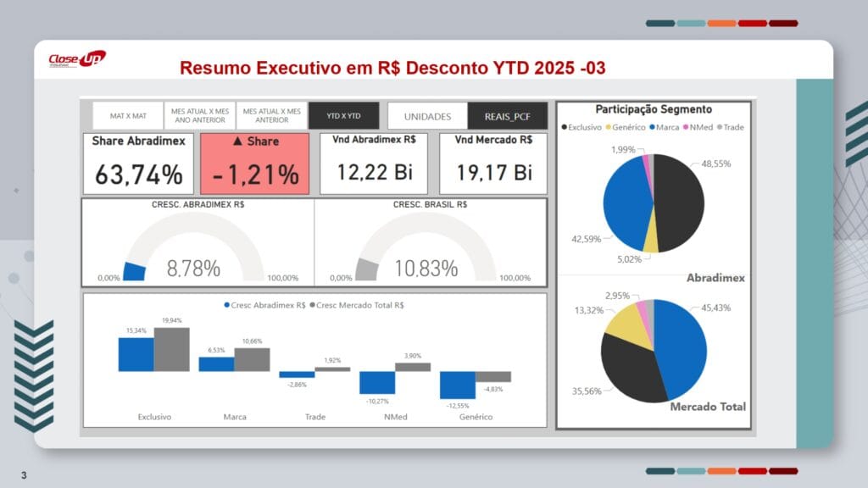Click the blue NMed bar labeled -10,27%
Viewport: 868px width, 488px height.
tap(377, 382)
